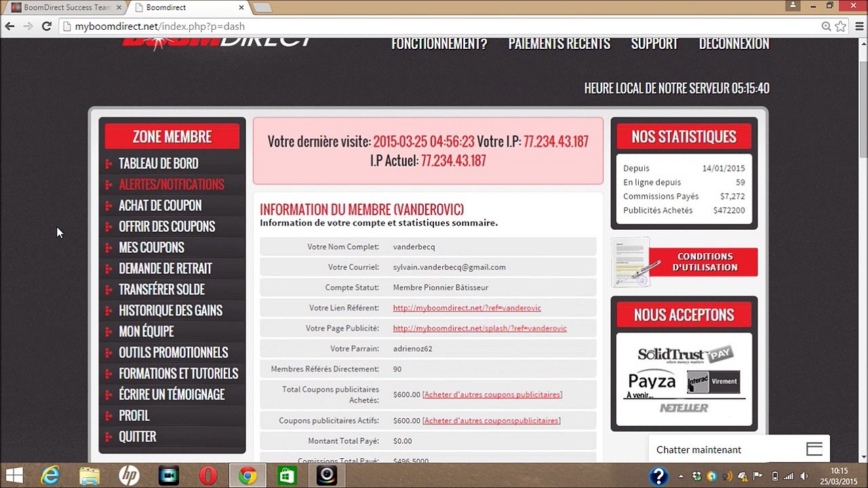Viewport: 868px width, 488px height.
Task: Click the Interac Virement logo
Action: (x=713, y=382)
